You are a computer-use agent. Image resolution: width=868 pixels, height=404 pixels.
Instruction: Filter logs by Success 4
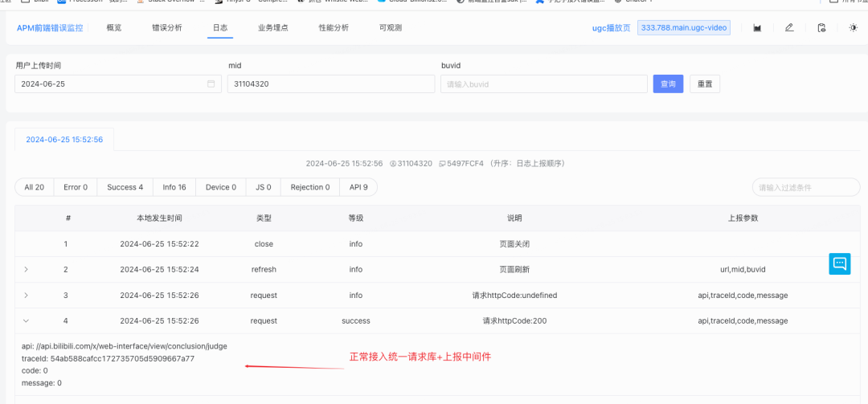tap(125, 187)
